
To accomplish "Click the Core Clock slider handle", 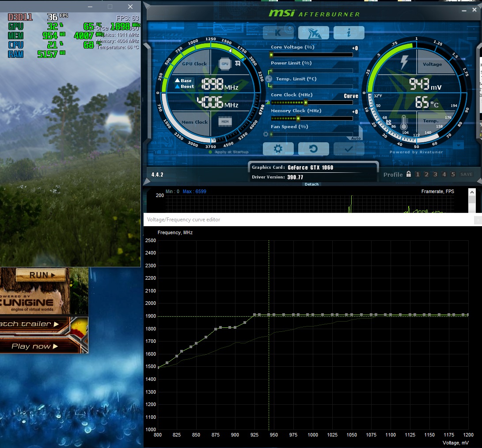I will click(x=306, y=103).
